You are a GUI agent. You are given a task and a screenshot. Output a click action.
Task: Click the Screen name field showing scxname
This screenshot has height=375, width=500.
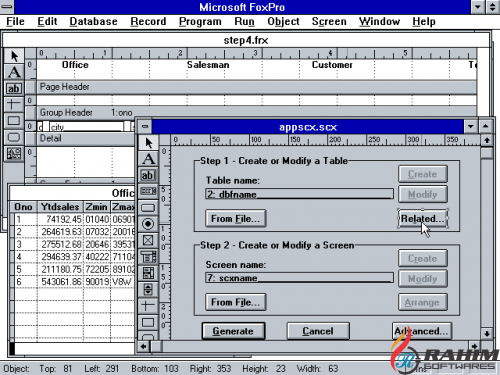pyautogui.click(x=299, y=278)
